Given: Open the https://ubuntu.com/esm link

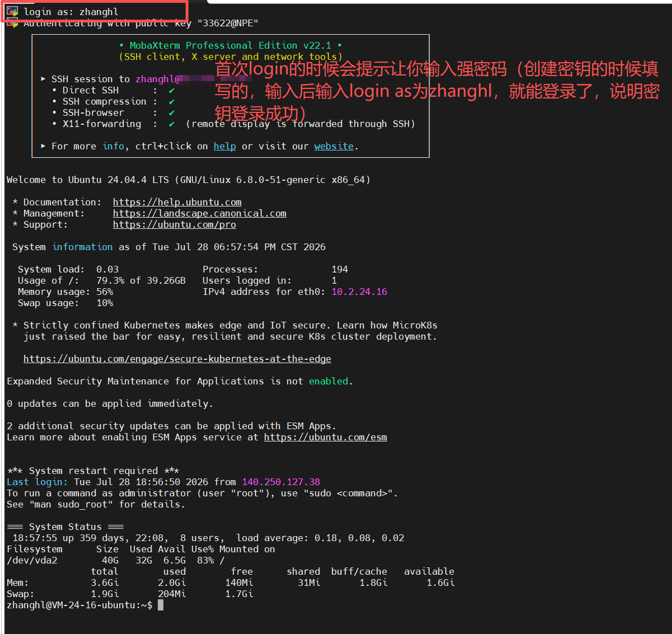Looking at the screenshot, I should tap(326, 437).
